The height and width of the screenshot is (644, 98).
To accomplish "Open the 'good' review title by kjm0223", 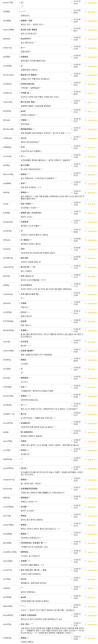I will (x=23, y=111).
